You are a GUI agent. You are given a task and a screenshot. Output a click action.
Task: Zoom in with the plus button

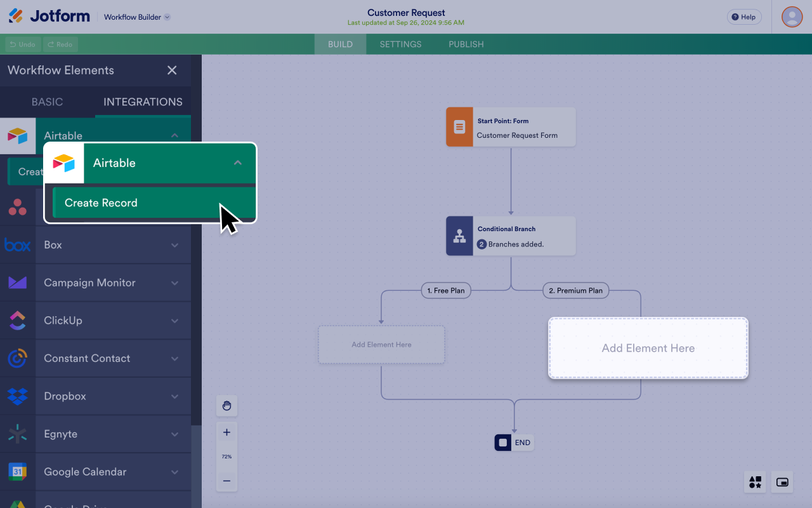tap(226, 432)
